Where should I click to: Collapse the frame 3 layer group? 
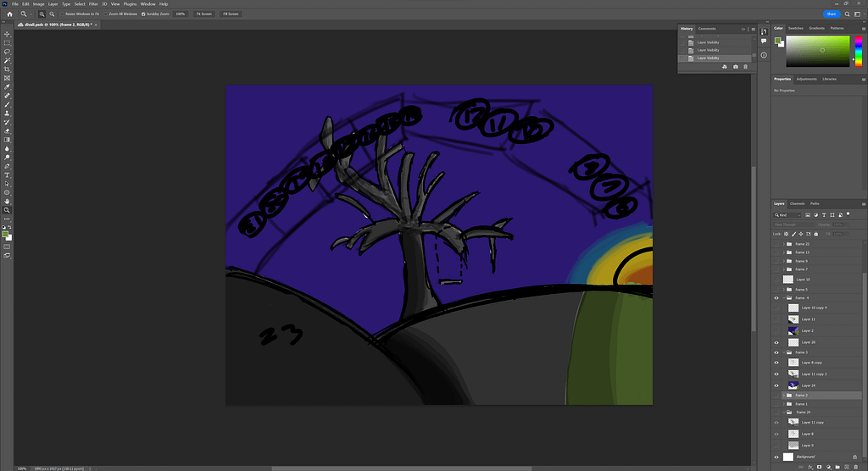click(x=782, y=352)
